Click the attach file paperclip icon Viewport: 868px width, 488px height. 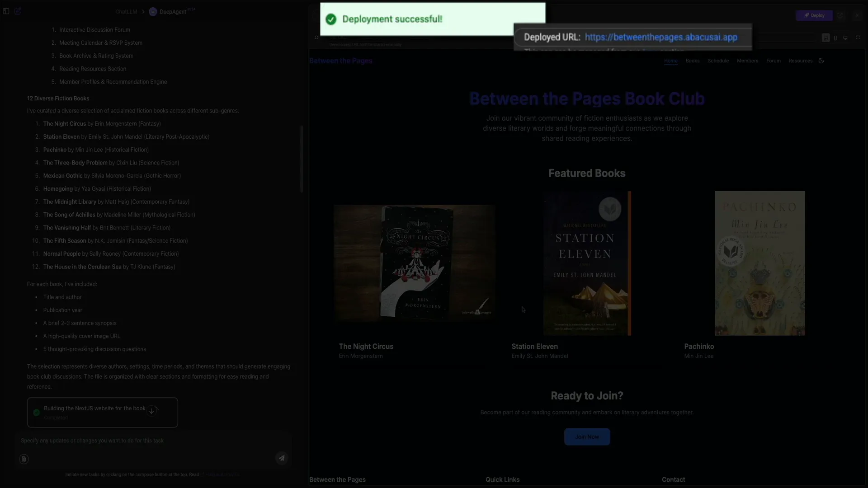click(24, 459)
